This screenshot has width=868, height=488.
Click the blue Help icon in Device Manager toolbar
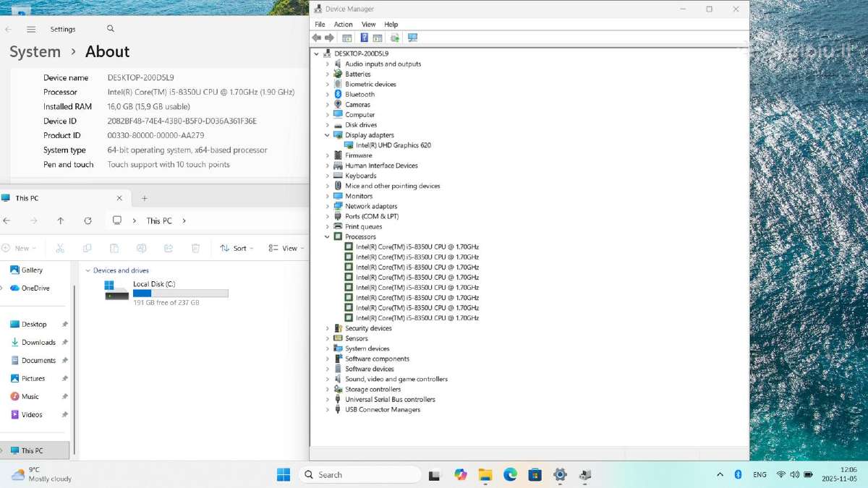tap(365, 38)
